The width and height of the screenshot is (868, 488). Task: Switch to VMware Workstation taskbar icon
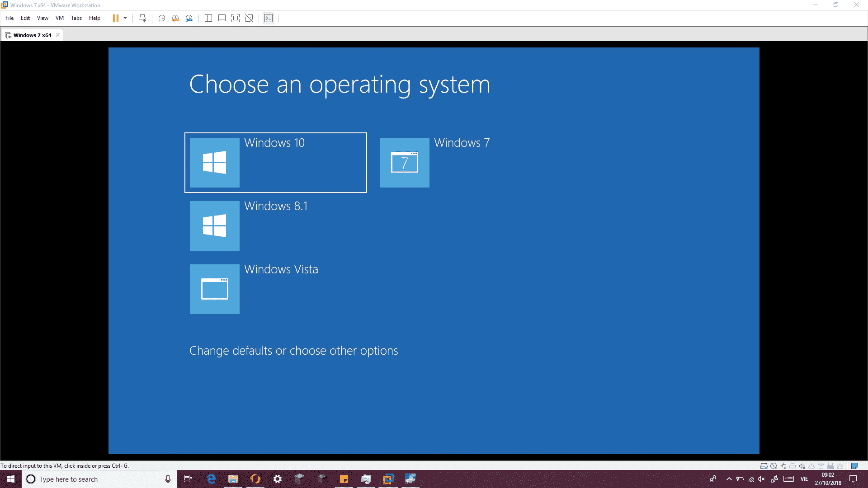point(388,479)
